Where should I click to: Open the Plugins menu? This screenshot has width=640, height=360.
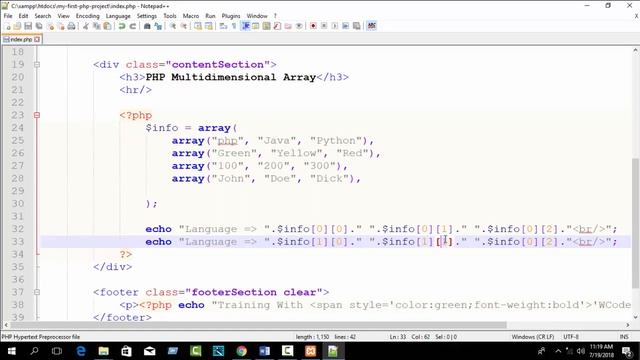[231, 16]
